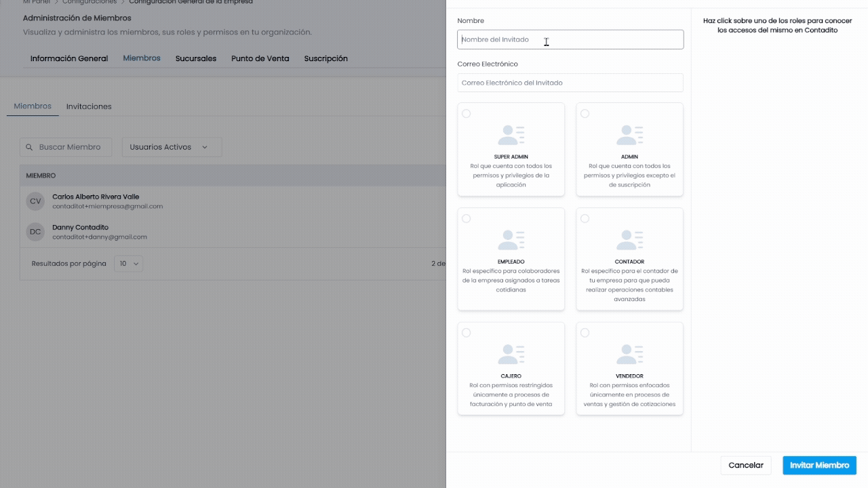Click the Nombre del Invitado input field
Image resolution: width=868 pixels, height=488 pixels.
[x=570, y=39]
